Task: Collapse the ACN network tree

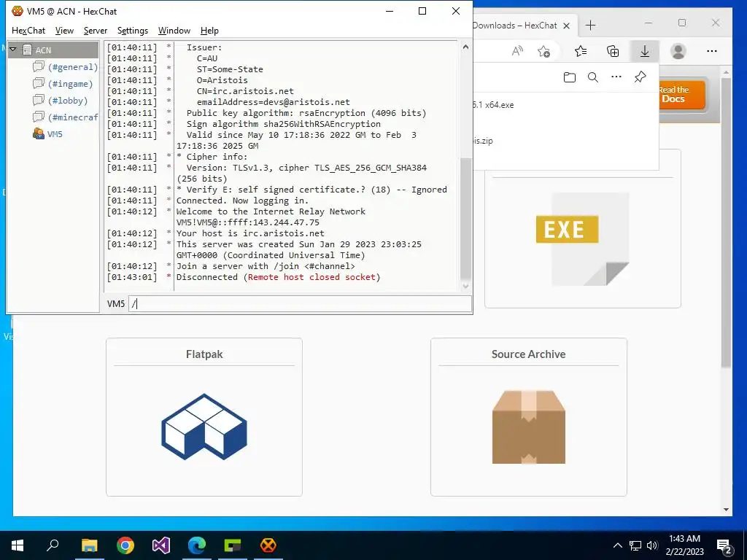Action: [13, 50]
